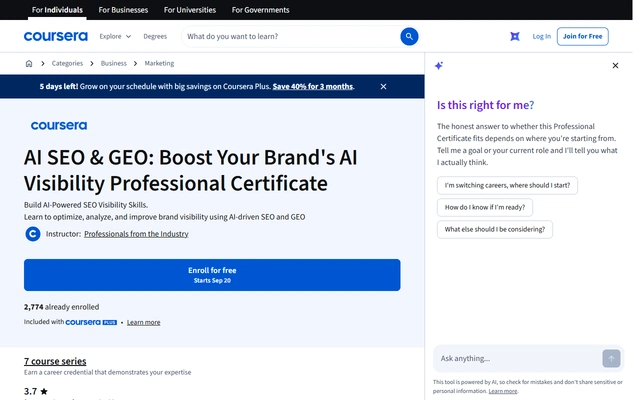
Task: Switch to For Universities tab
Action: [189, 10]
